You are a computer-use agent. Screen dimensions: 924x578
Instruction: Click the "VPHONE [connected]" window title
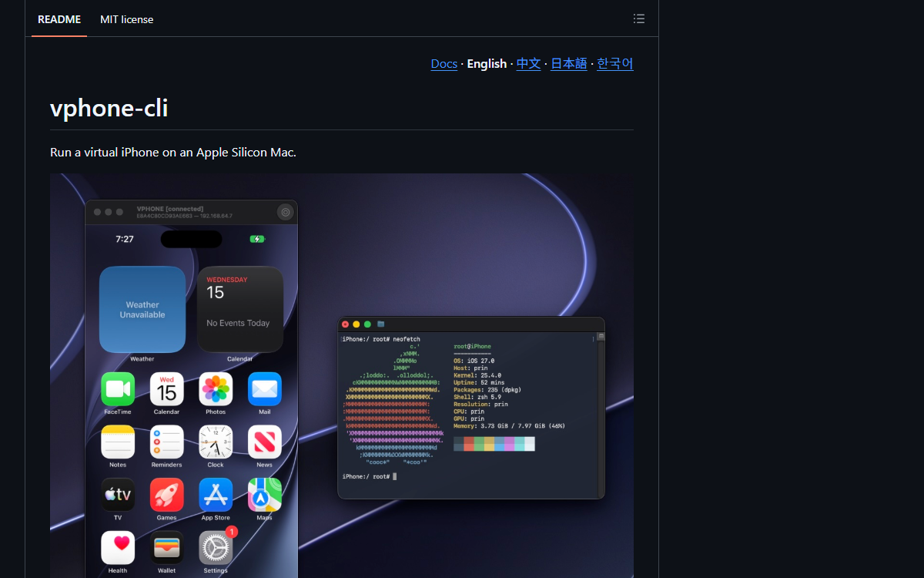(170, 209)
